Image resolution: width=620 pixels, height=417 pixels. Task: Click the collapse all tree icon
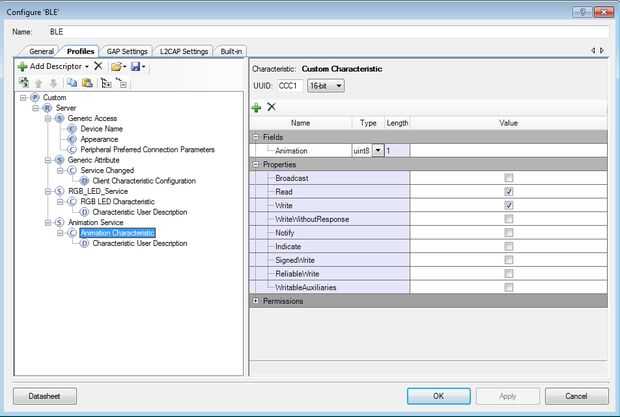tap(121, 83)
